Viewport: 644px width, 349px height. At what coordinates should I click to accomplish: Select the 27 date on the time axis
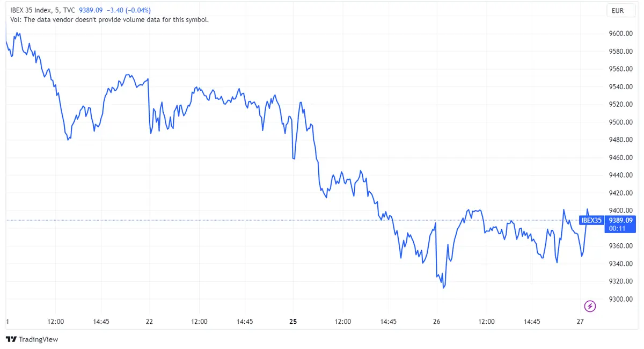pos(581,322)
